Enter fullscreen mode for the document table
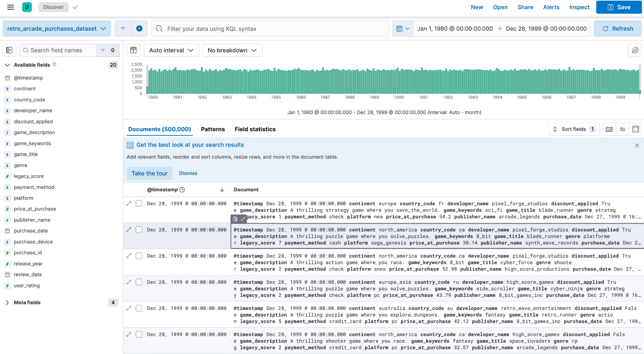 coord(636,129)
